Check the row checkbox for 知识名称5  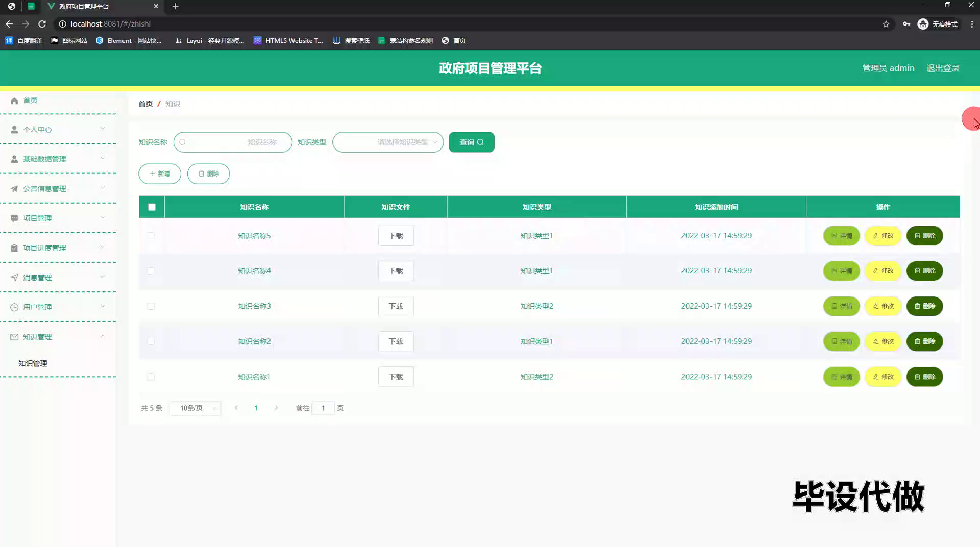point(151,236)
